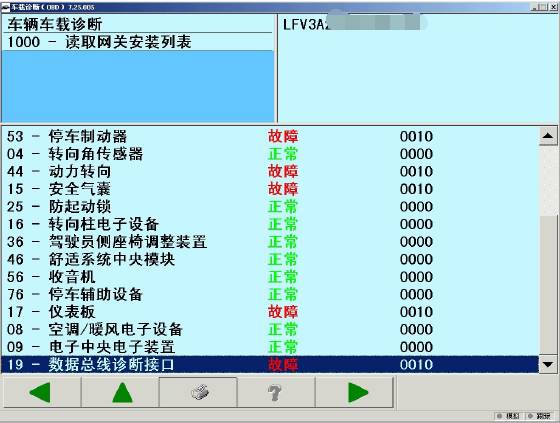Click the green left arrow back button
Image resolution: width=560 pixels, height=423 pixels.
[x=42, y=392]
